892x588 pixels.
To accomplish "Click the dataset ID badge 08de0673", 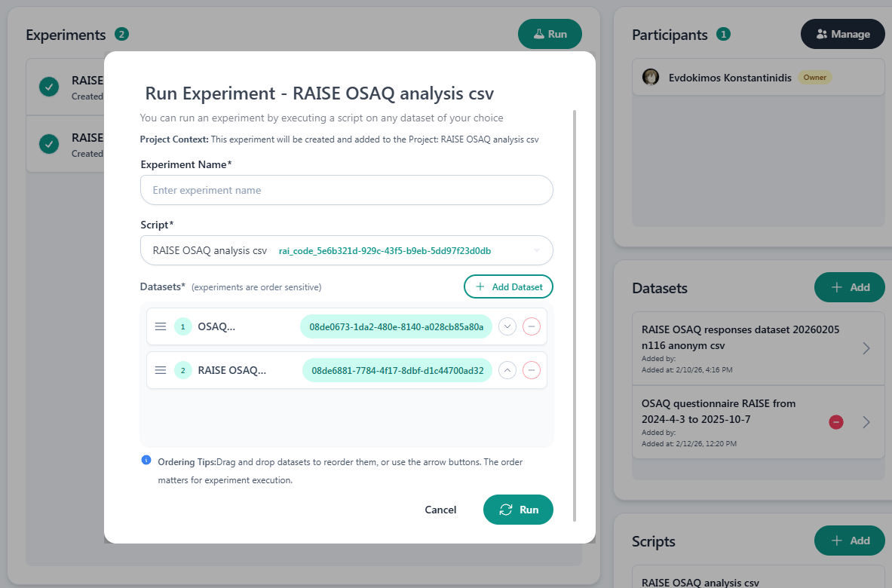I will pos(396,326).
